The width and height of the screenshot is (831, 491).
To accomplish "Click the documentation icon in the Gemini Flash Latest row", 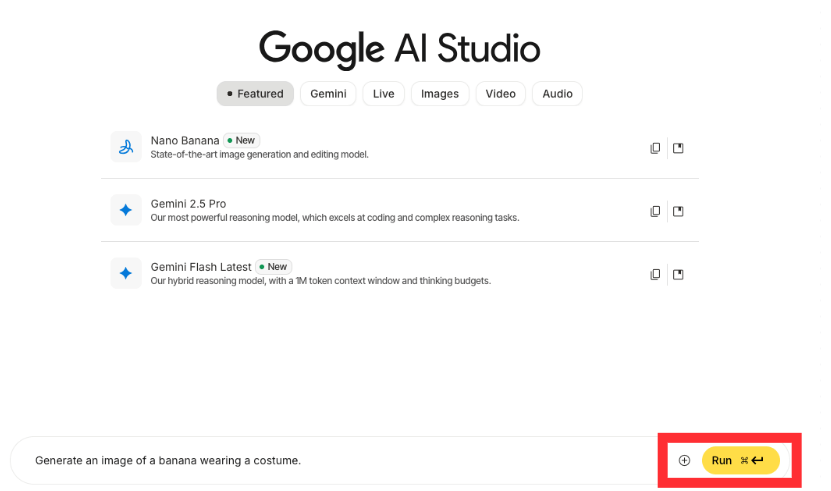I will pos(678,274).
